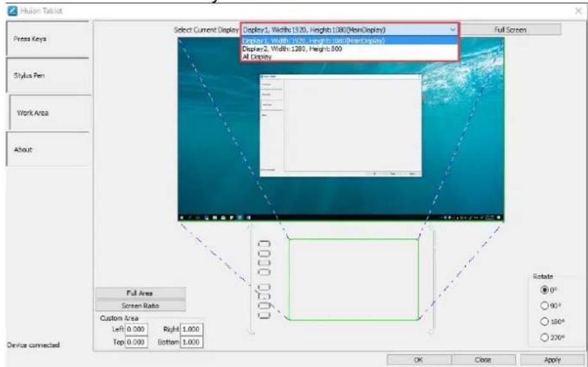Viewport: 588px width, 367px height.
Task: Click the Apply button
Action: coord(552,359)
